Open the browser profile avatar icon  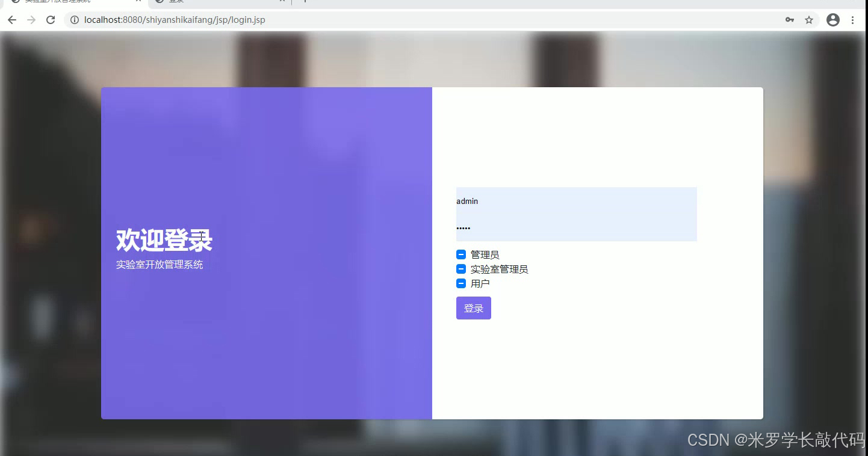pos(832,19)
